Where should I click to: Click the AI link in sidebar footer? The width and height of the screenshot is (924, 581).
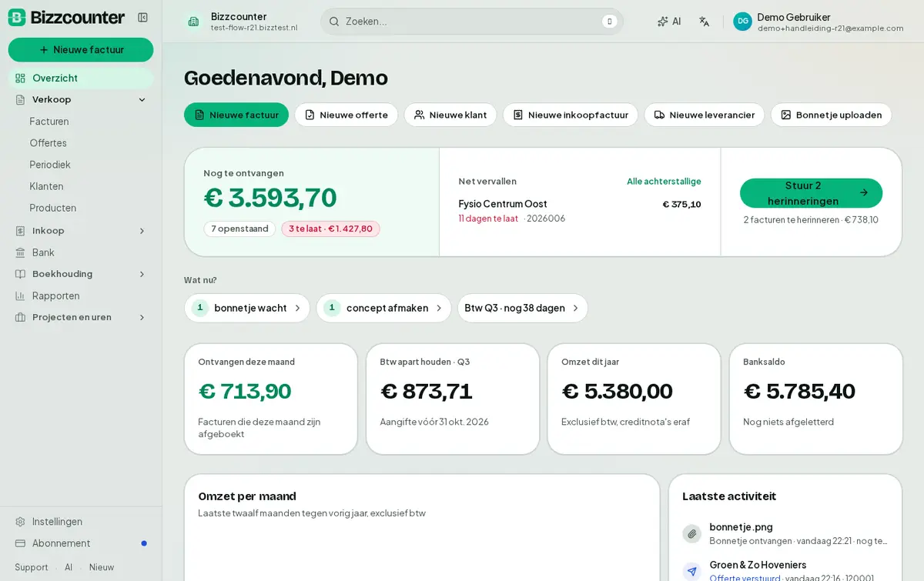pyautogui.click(x=69, y=567)
